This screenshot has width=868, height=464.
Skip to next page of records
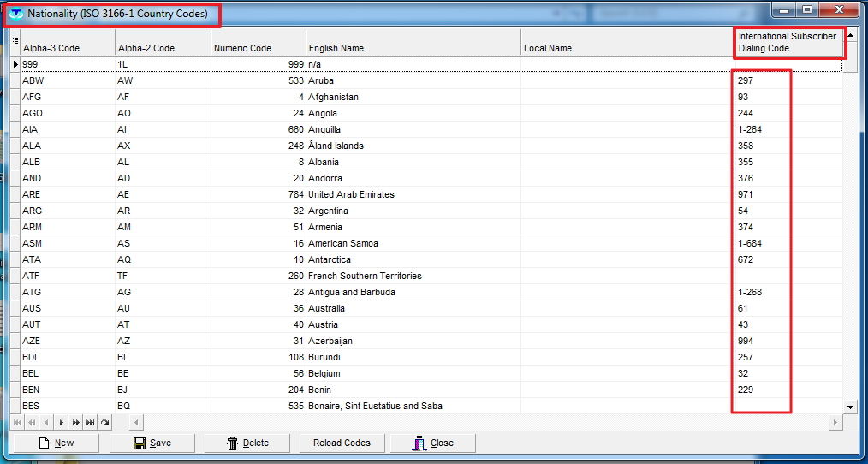tap(76, 423)
